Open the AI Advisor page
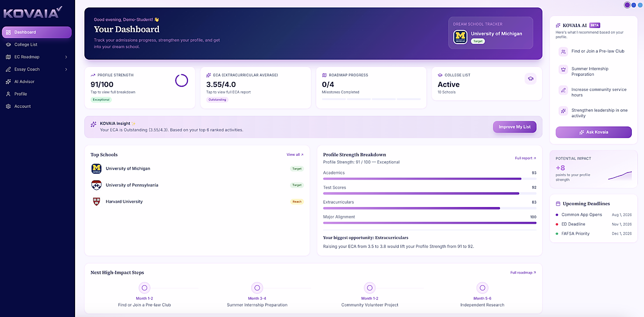This screenshot has height=317, width=644. click(x=37, y=82)
